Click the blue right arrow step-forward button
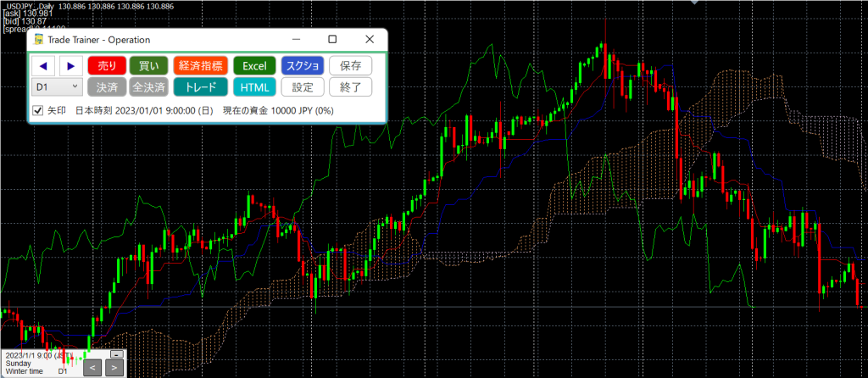 click(71, 65)
